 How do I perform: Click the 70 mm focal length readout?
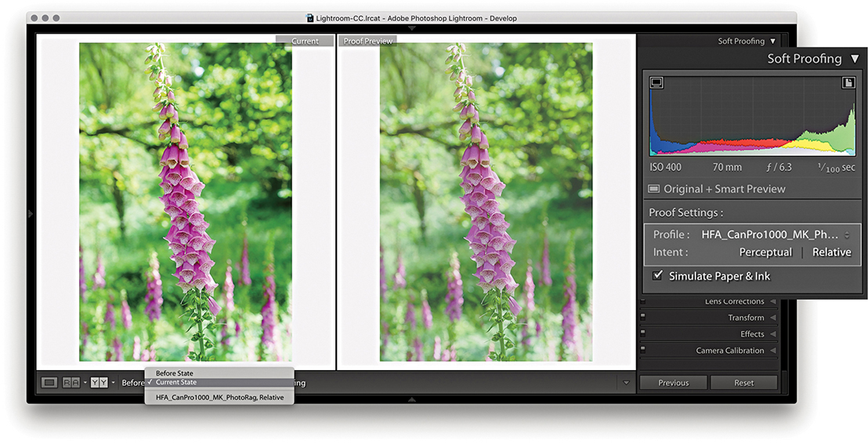point(727,167)
